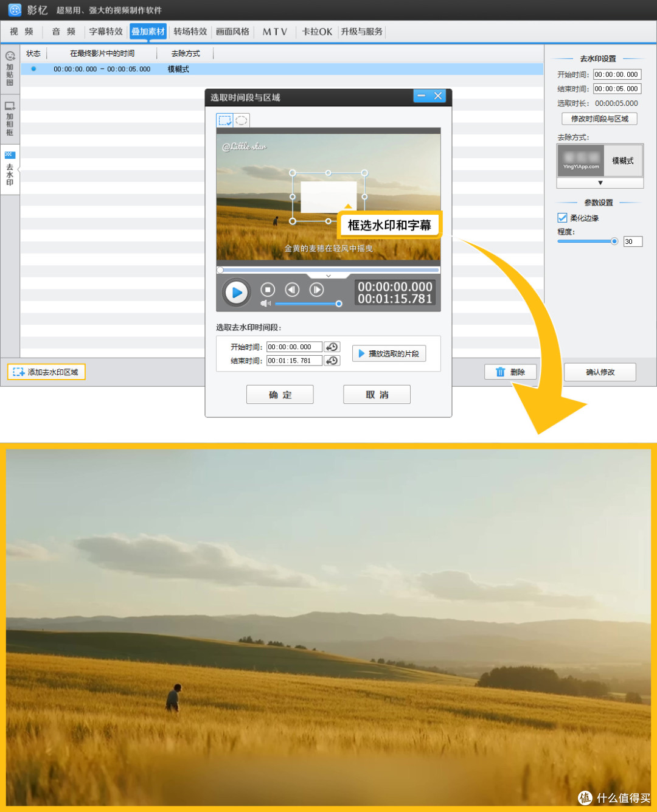Confirm with the 确定 button
The width and height of the screenshot is (657, 812).
pyautogui.click(x=280, y=395)
